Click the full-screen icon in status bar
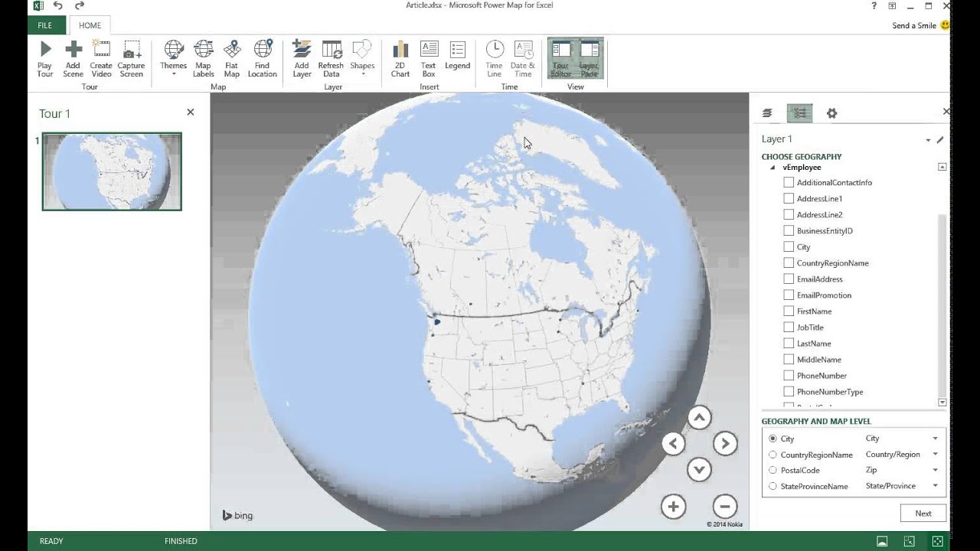The height and width of the screenshot is (551, 980). point(937,541)
